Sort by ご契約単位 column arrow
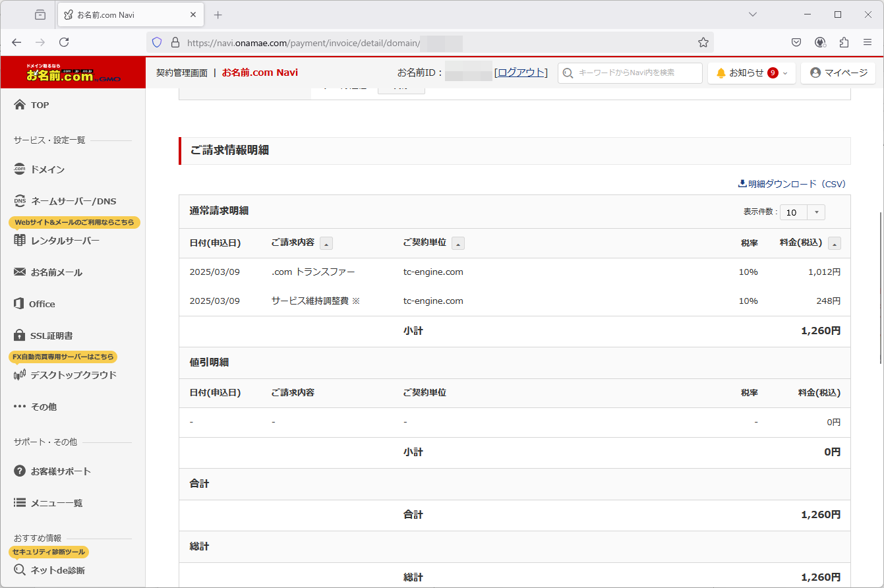The height and width of the screenshot is (588, 884). [x=458, y=243]
